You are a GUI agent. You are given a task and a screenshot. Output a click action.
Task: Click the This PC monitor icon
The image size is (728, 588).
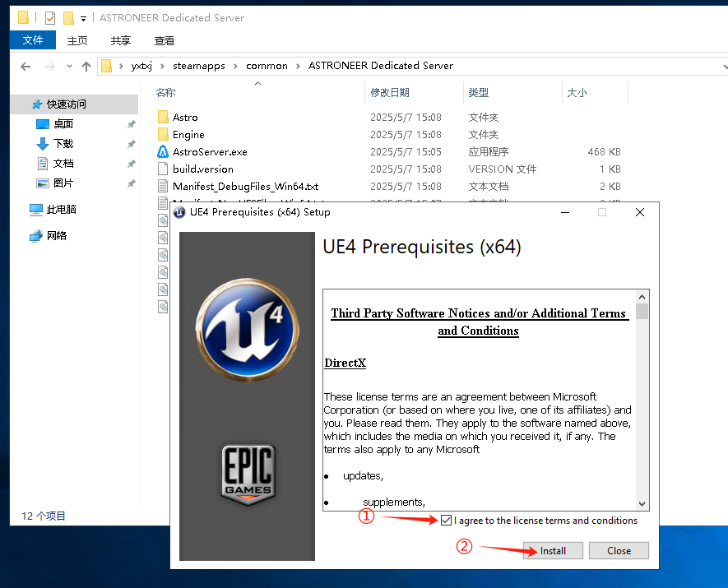(35, 210)
